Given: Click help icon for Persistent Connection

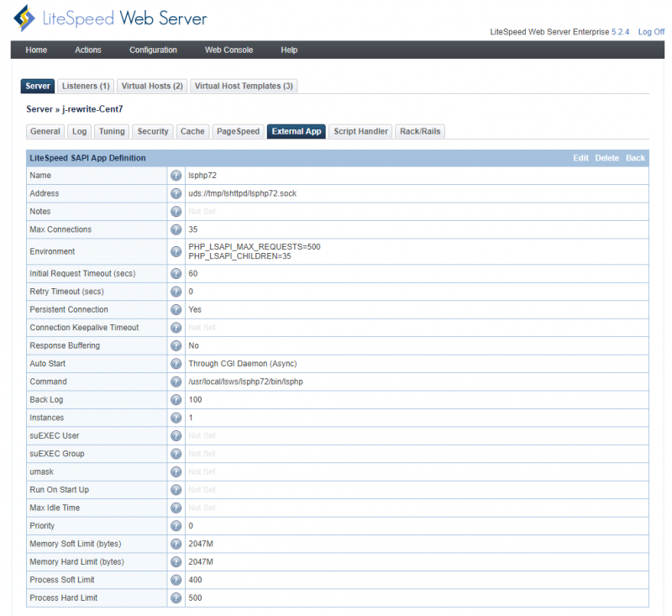Looking at the screenshot, I should pos(176,309).
